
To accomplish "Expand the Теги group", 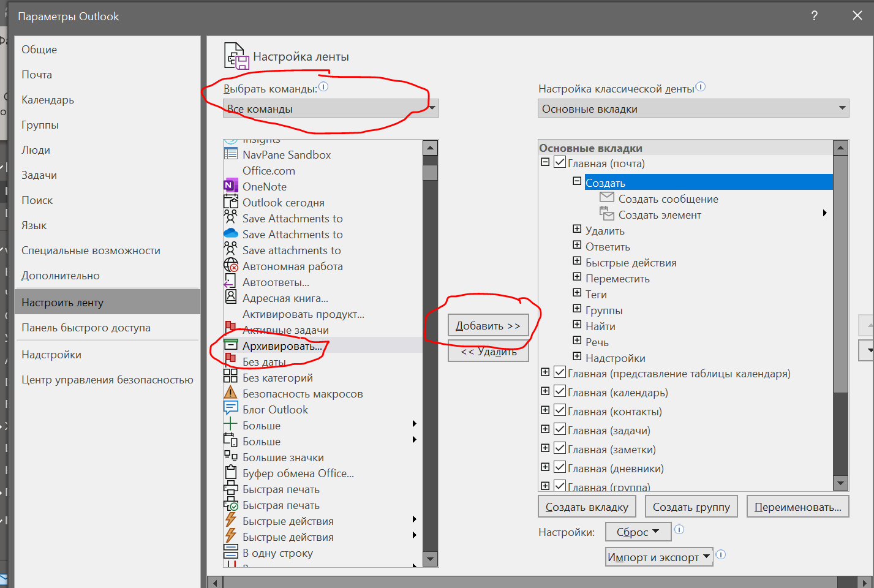I will coord(577,293).
